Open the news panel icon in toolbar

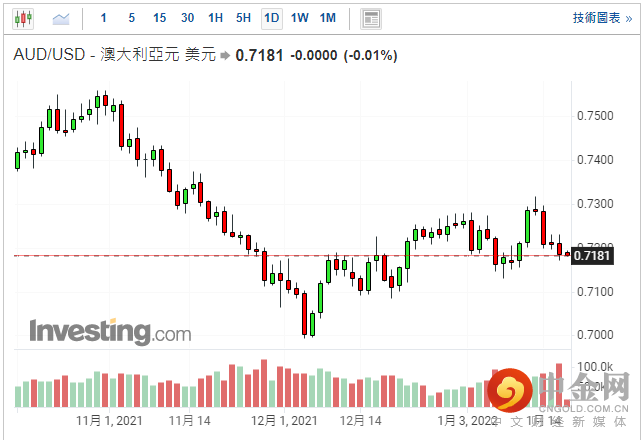pyautogui.click(x=371, y=18)
